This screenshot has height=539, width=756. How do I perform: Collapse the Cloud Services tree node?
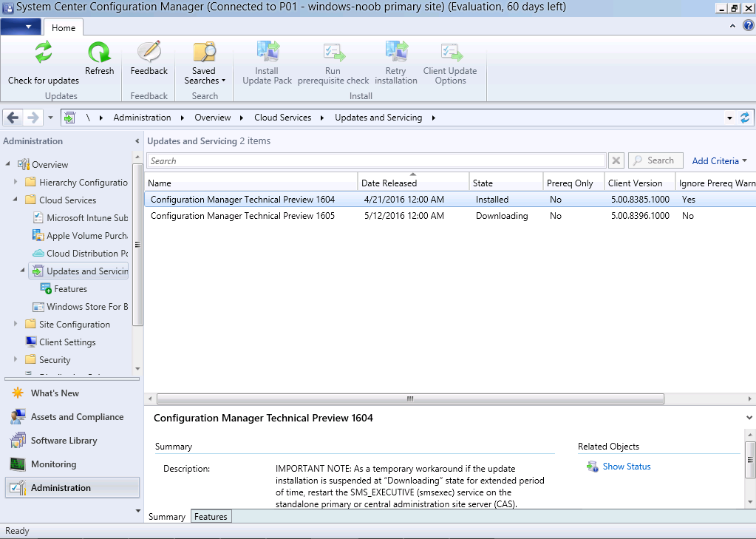click(x=15, y=200)
